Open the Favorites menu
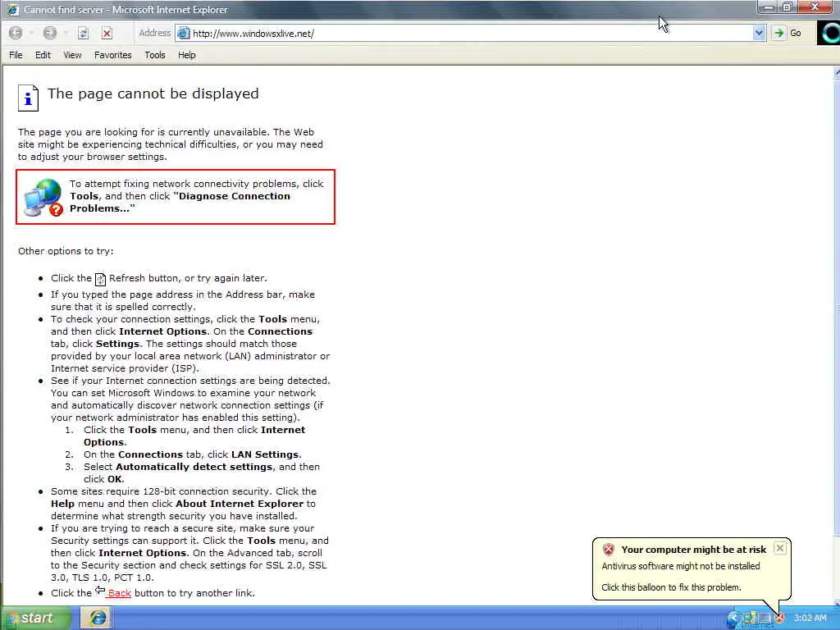840x630 pixels. [x=112, y=55]
